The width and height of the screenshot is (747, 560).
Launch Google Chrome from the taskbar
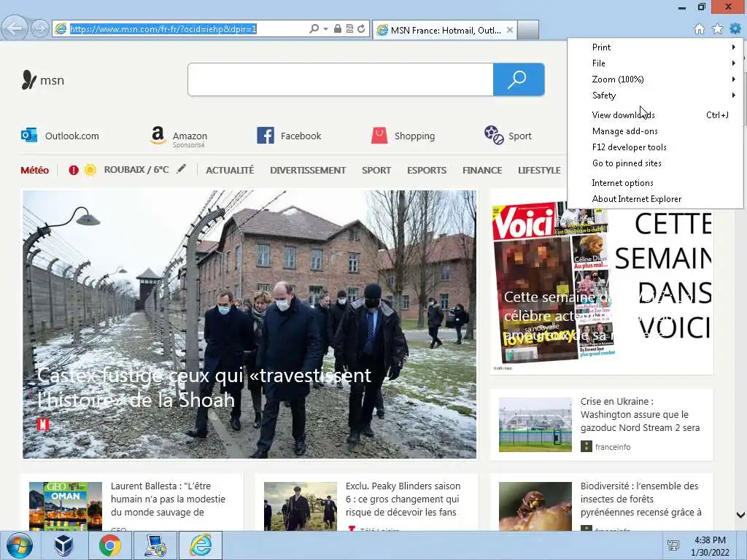click(x=109, y=545)
